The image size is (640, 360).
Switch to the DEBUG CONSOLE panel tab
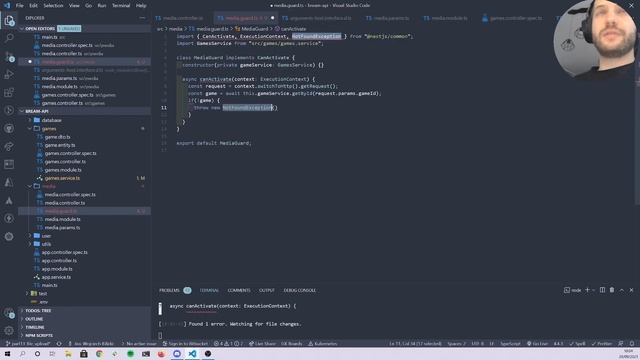299,290
